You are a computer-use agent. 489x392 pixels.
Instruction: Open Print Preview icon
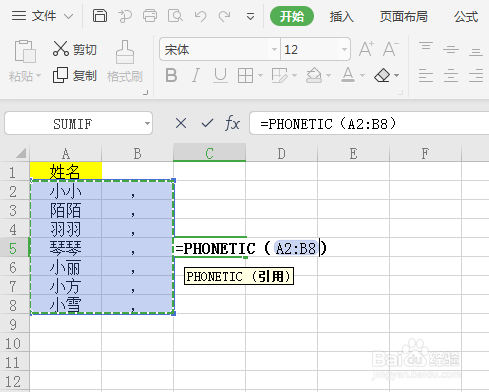pos(175,16)
